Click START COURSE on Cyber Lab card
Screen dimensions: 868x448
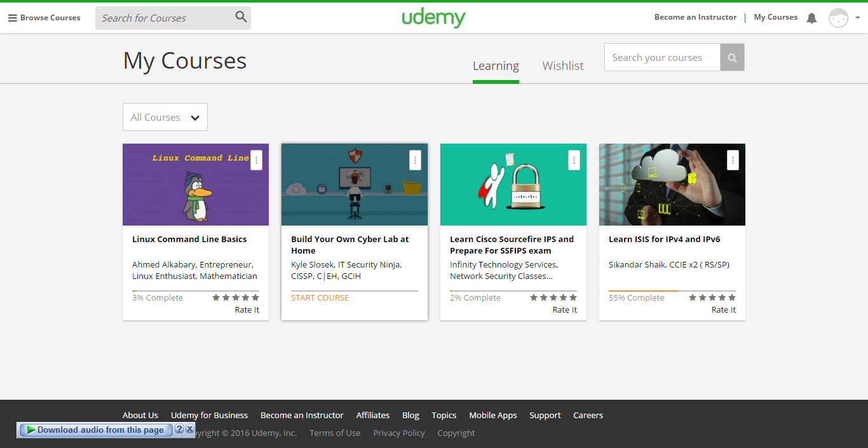tap(320, 298)
